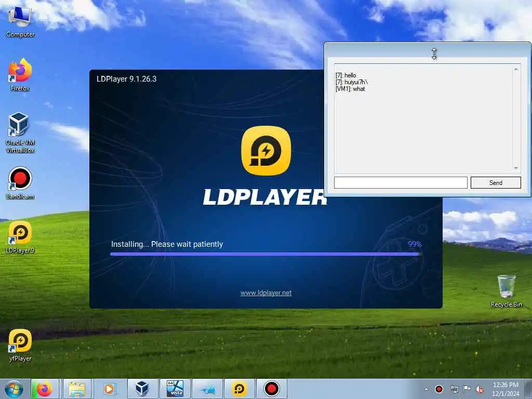
Task: Click the Bandicam taskbar button
Action: 271,389
